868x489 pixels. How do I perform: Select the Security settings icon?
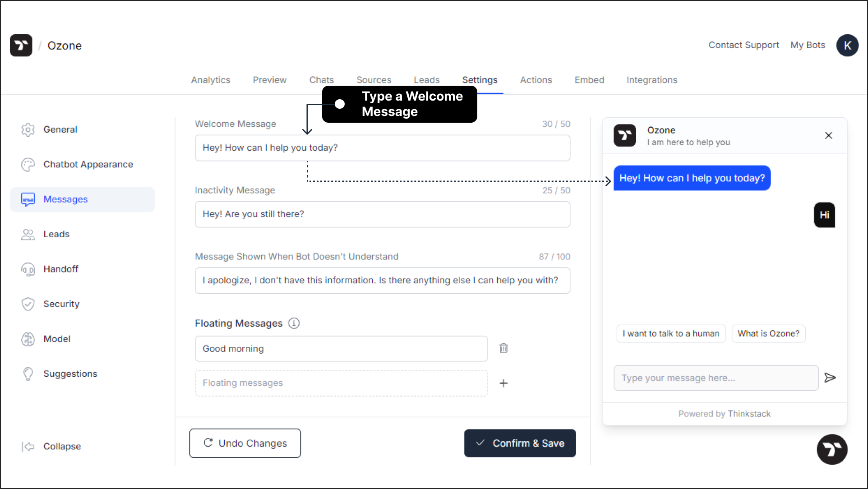click(28, 304)
